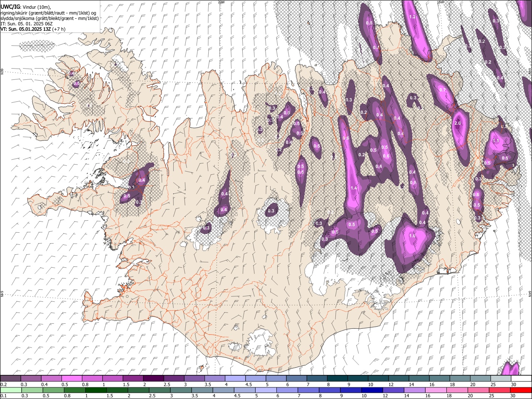Click the '1.1' precipitation value on the map
This screenshot has width=532, height=399.
point(495,141)
